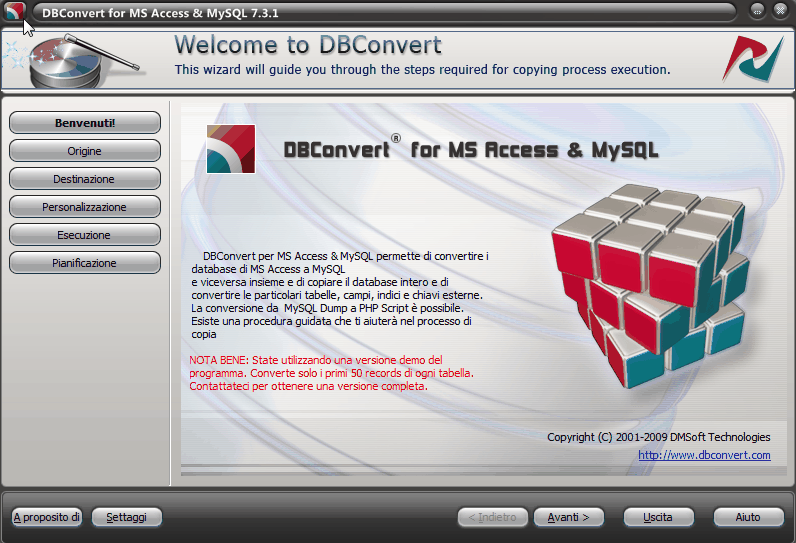Click the DBConvert for MS Access & MySQL title
The width and height of the screenshot is (796, 543).
471,150
